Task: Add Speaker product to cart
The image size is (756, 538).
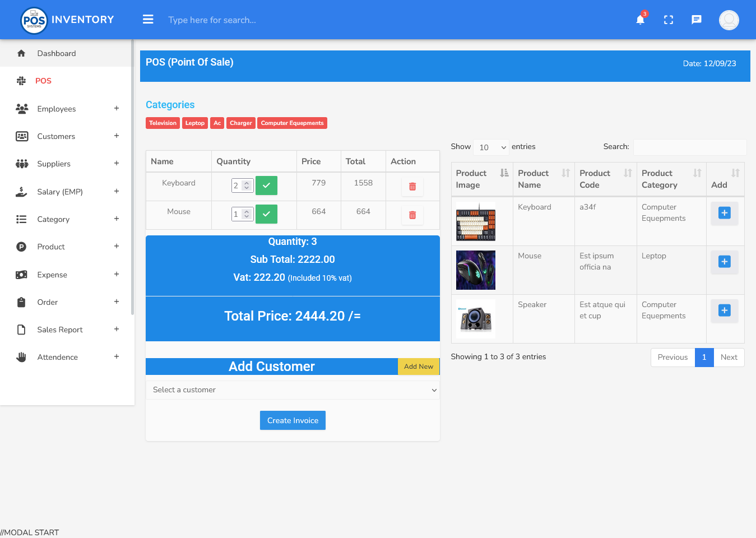Action: pos(724,310)
